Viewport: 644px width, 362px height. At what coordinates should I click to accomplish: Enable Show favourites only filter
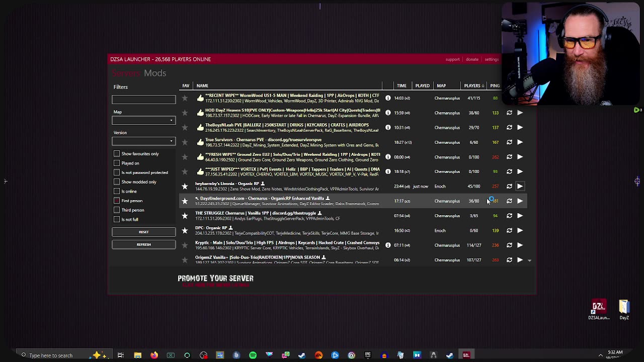click(117, 154)
